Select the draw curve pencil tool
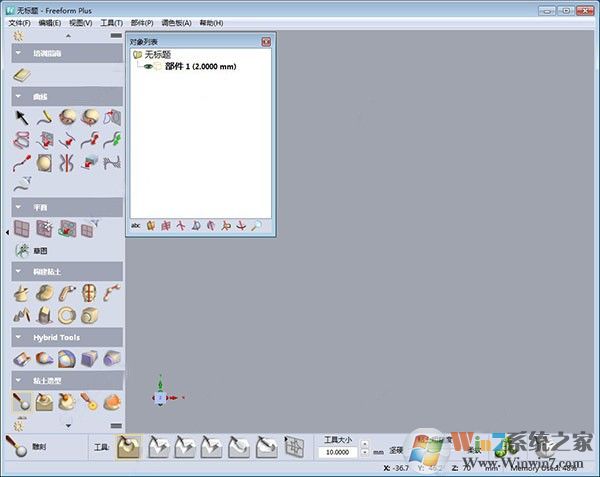The height and width of the screenshot is (477, 600). point(44,117)
